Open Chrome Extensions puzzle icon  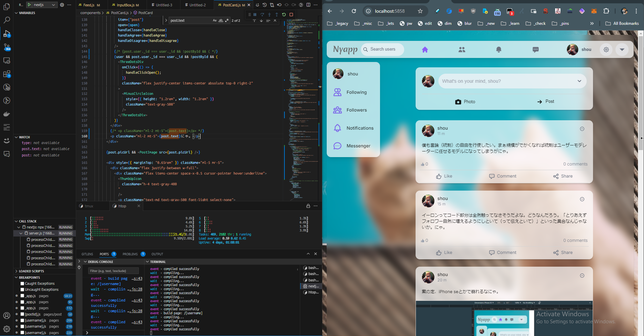tap(606, 11)
